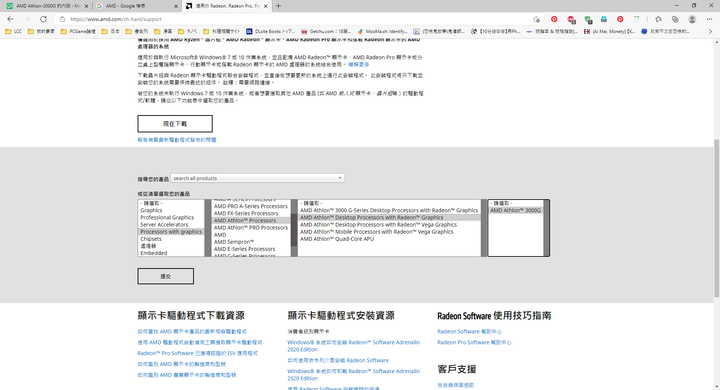Click the lock icon in the address bar
This screenshot has width=720, height=390.
coord(62,19)
